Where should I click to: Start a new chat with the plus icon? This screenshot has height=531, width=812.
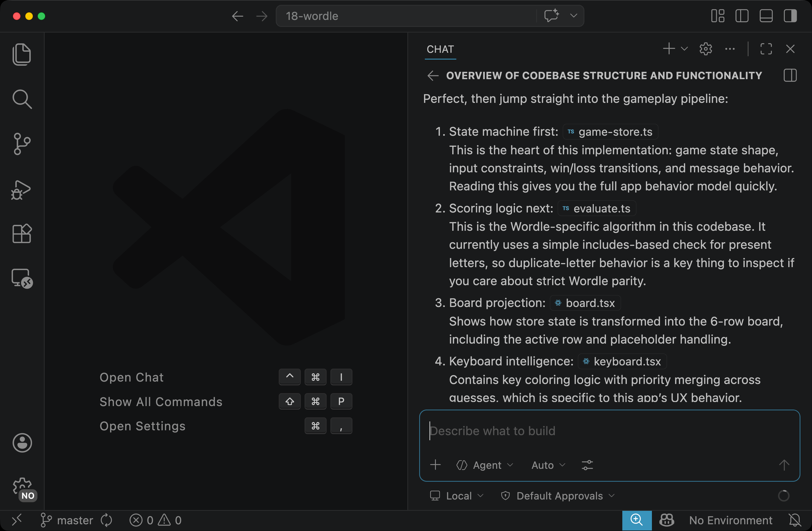click(669, 49)
